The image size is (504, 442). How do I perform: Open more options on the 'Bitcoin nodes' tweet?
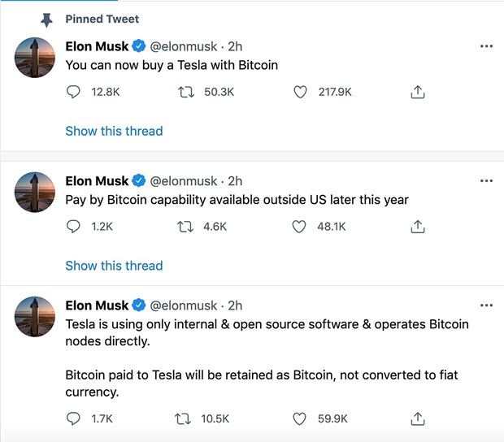[486, 305]
